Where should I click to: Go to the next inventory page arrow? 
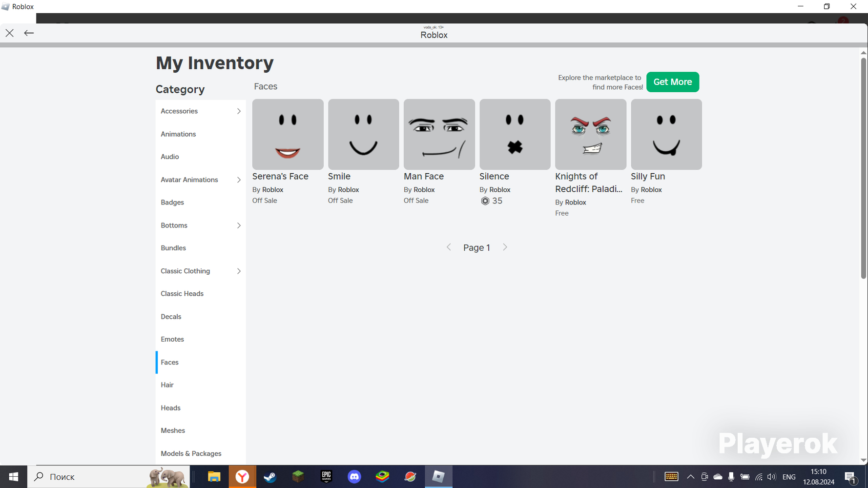click(505, 247)
